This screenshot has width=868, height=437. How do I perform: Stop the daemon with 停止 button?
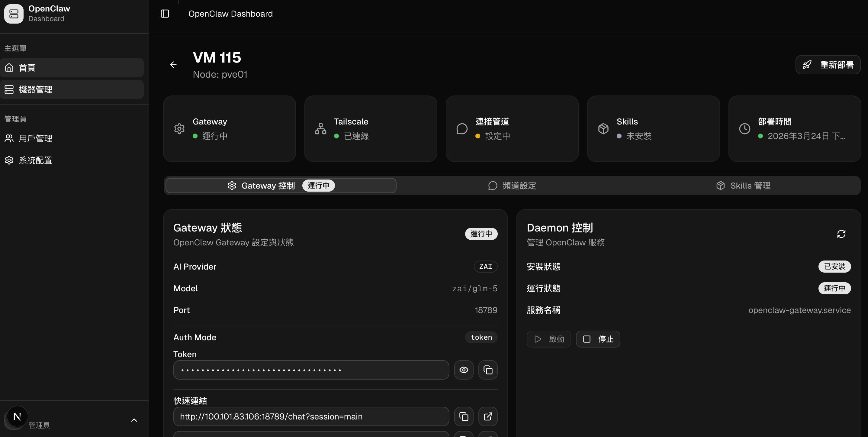pyautogui.click(x=598, y=339)
